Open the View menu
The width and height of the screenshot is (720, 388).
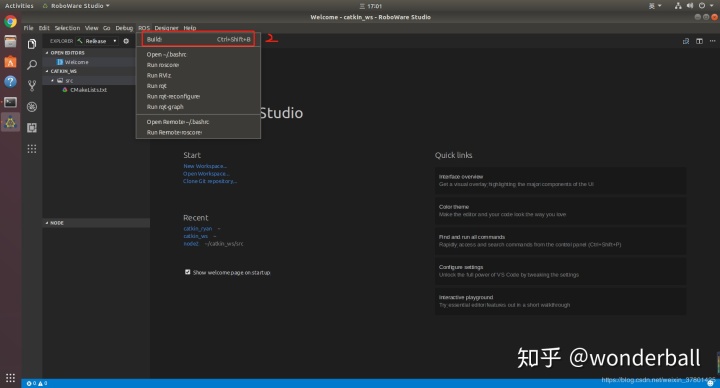pyautogui.click(x=91, y=28)
